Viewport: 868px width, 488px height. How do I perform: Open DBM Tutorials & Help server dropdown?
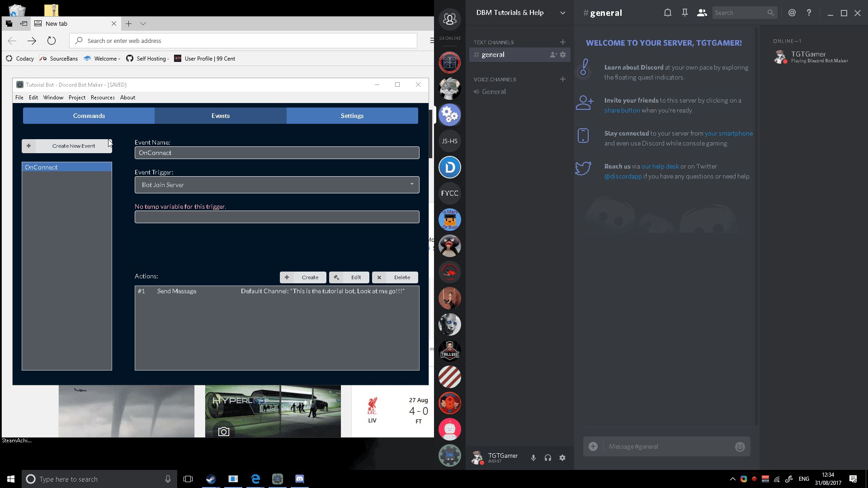(x=562, y=13)
